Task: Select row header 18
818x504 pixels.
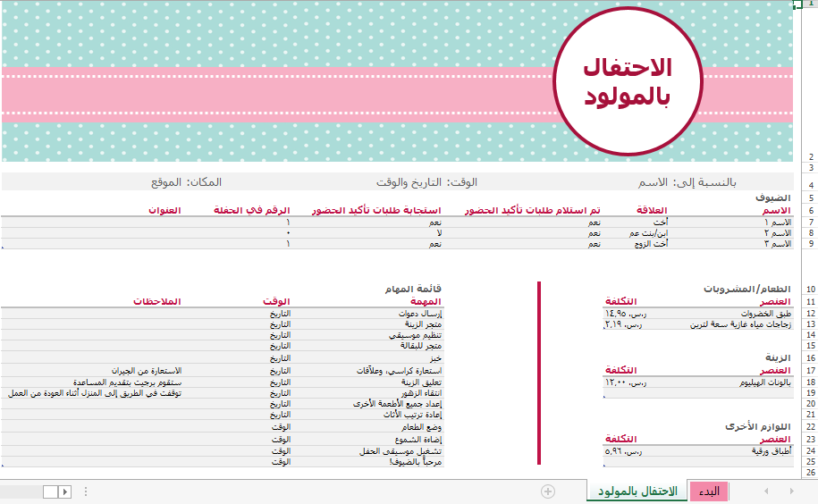Action: coord(811,382)
